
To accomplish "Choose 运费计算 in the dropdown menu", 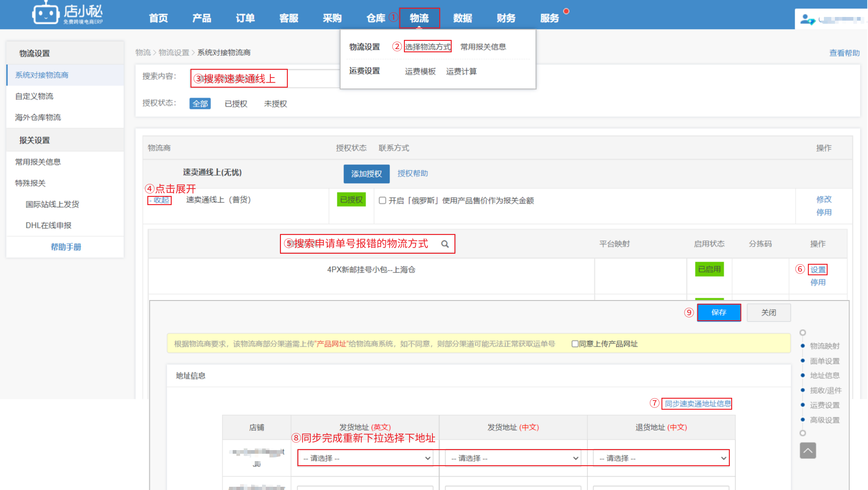I will 461,71.
